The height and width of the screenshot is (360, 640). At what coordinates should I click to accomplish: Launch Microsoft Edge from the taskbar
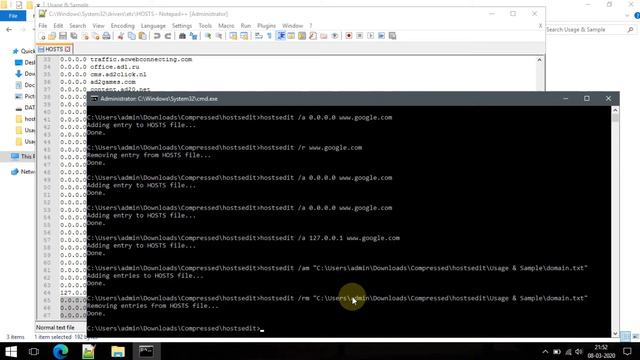[x=60, y=351]
